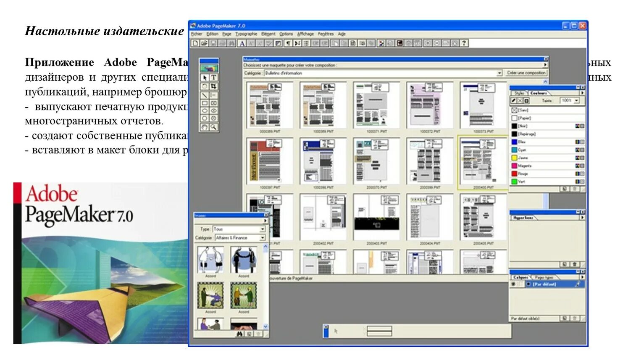
Task: Open the Fichier menu
Action: (x=197, y=34)
